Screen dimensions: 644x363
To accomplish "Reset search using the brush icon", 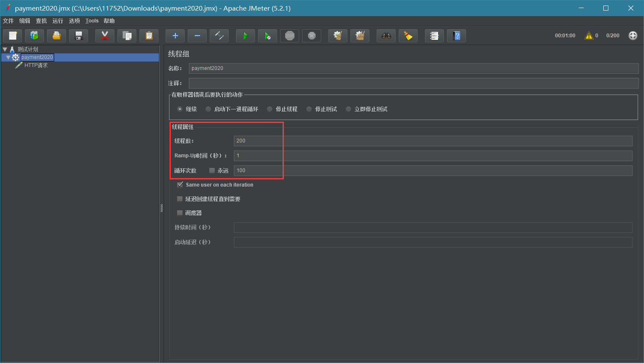I will tap(408, 36).
